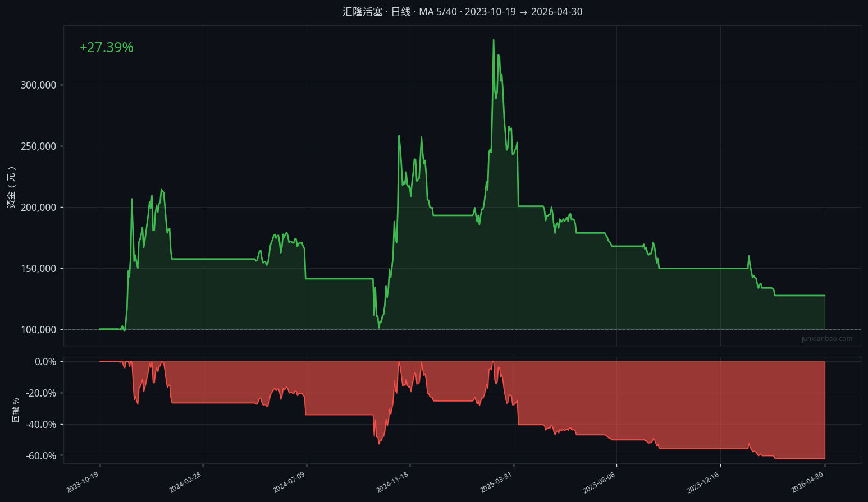Click the 250,000 y-axis tick label
The height and width of the screenshot is (502, 868).
(39, 146)
